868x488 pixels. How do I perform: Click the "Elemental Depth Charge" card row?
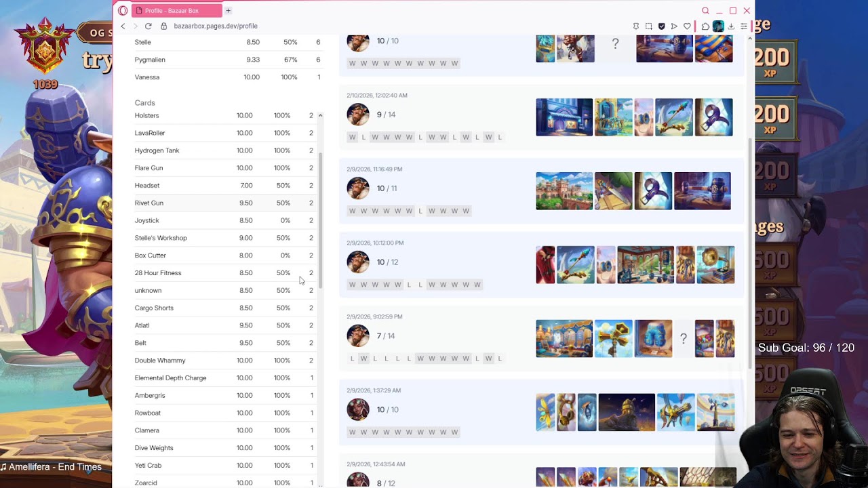coord(224,378)
